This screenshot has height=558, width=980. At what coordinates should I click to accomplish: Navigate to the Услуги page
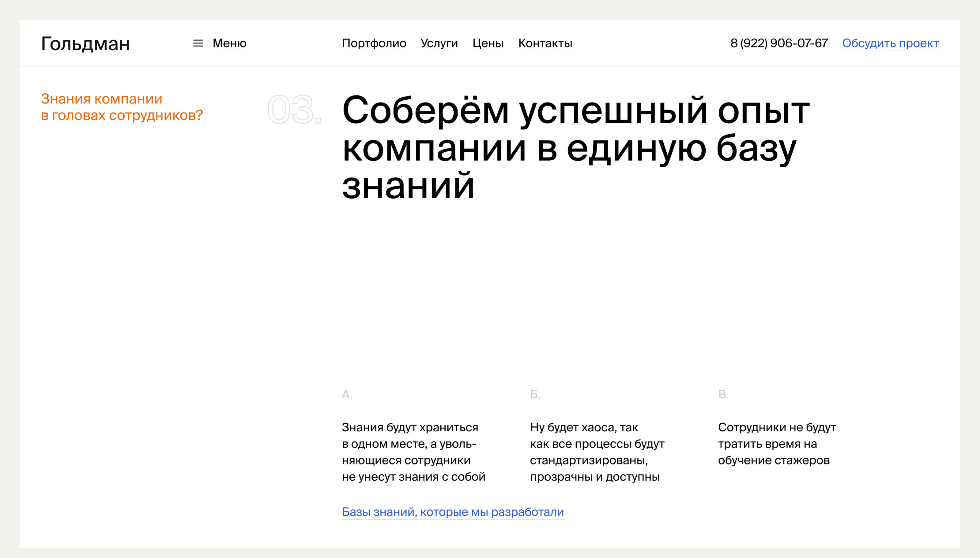coord(439,43)
